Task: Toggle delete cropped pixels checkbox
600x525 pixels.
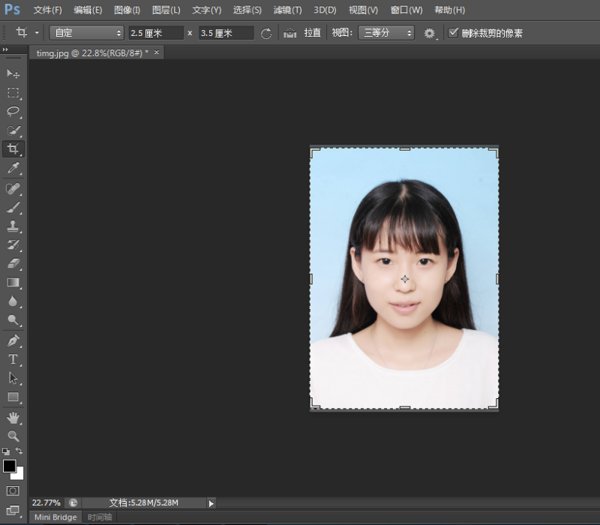Action: (x=453, y=33)
